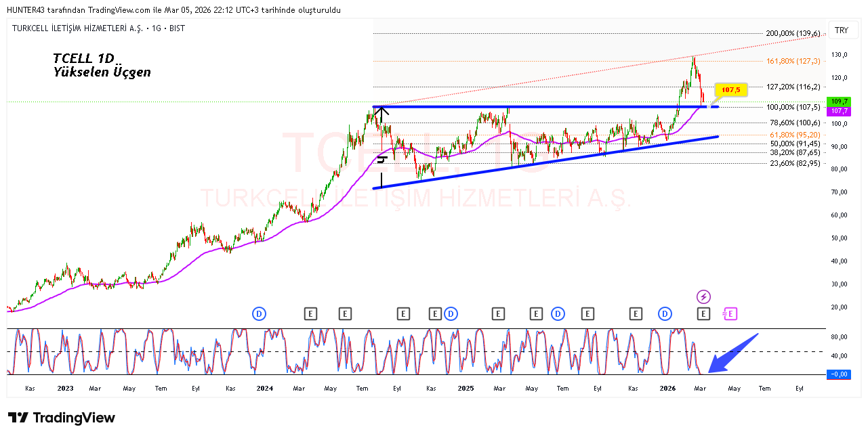The width and height of the screenshot is (868, 438).
Task: Select the 'Yükselen Üçgen' text annotation
Action: (102, 72)
